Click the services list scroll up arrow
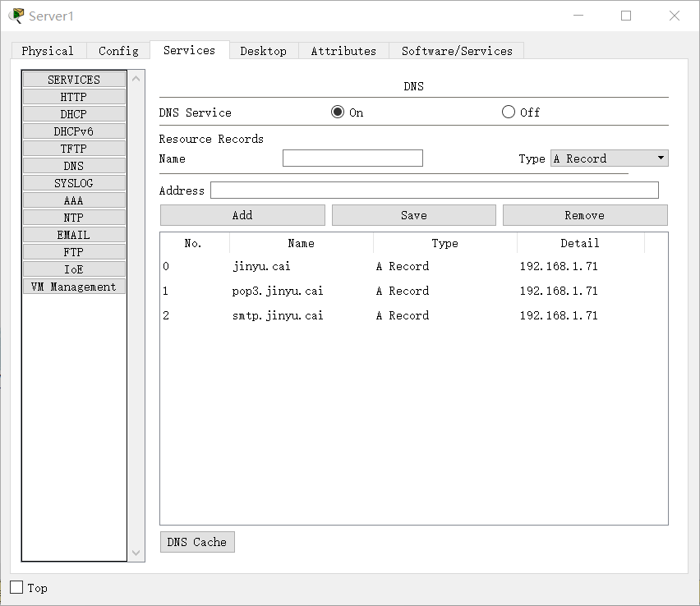Viewport: 700px width, 606px height. tap(136, 79)
